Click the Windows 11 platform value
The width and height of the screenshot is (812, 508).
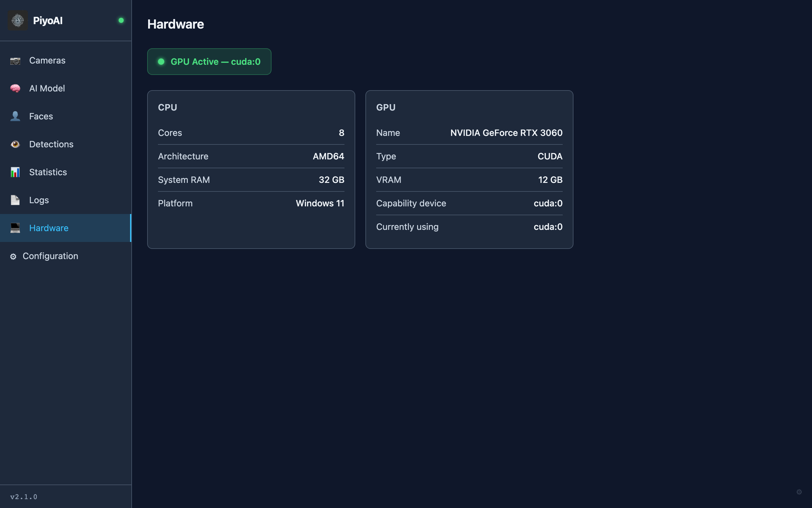[320, 203]
